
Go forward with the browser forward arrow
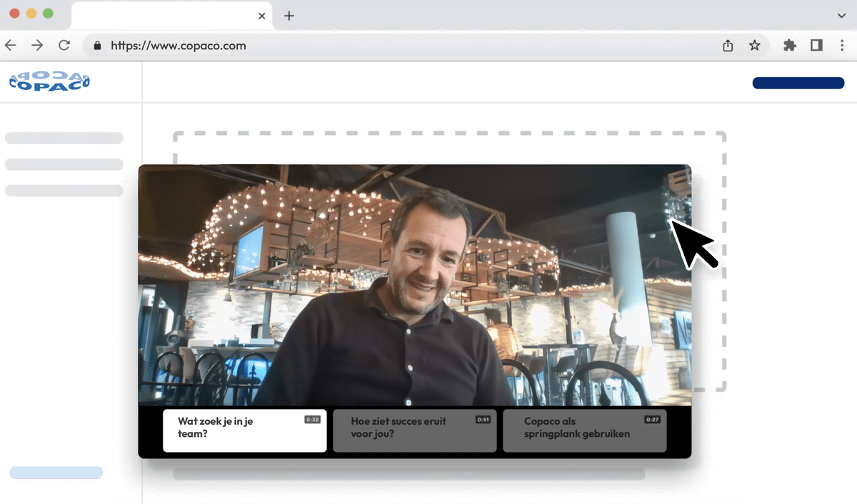tap(37, 46)
